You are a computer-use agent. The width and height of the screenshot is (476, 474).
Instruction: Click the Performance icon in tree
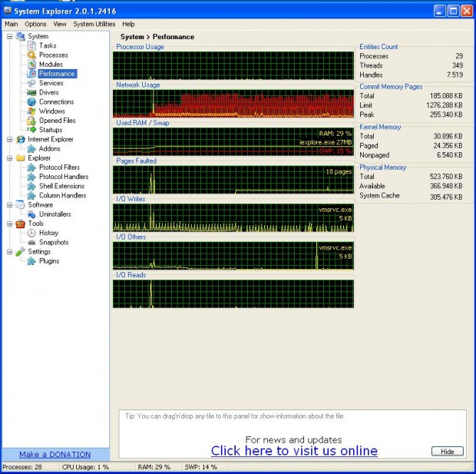click(31, 74)
